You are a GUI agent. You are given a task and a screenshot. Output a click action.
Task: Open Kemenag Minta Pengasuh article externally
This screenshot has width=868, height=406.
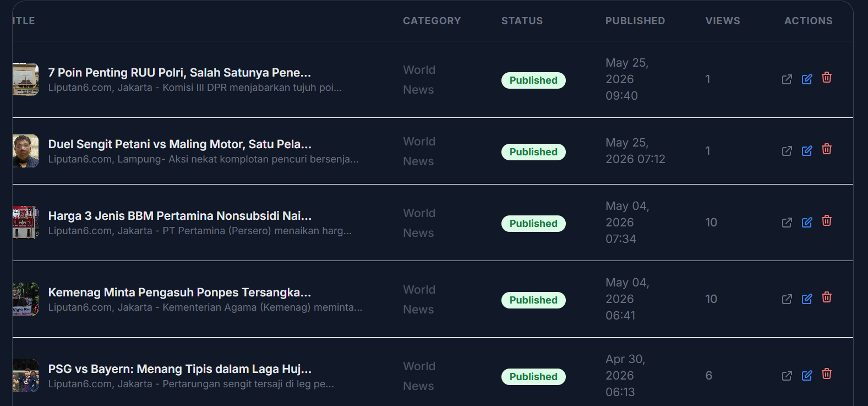pos(787,299)
